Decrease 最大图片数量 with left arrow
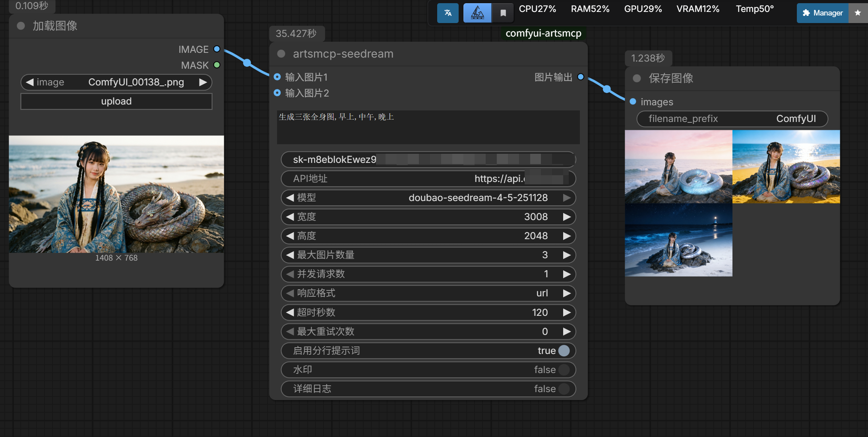The image size is (868, 437). point(290,255)
